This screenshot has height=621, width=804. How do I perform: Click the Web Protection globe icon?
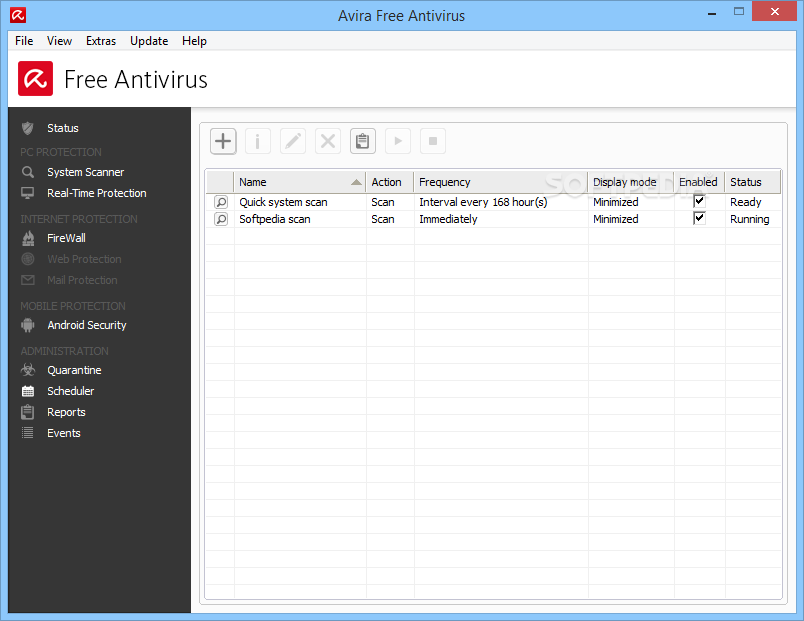(x=28, y=259)
